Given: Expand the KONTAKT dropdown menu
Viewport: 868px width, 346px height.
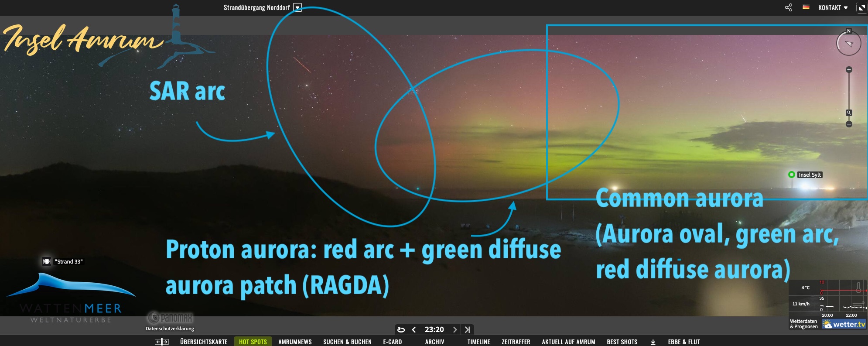Looking at the screenshot, I should 833,7.
